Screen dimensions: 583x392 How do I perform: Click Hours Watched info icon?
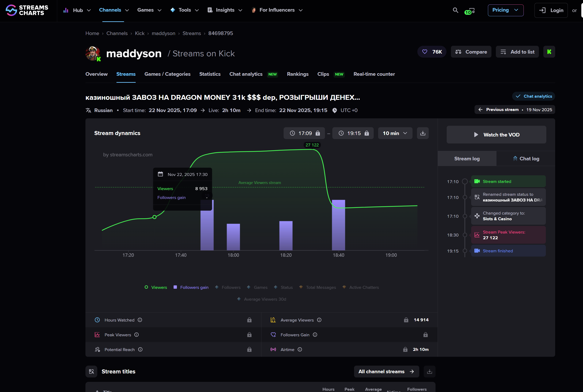[140, 320]
